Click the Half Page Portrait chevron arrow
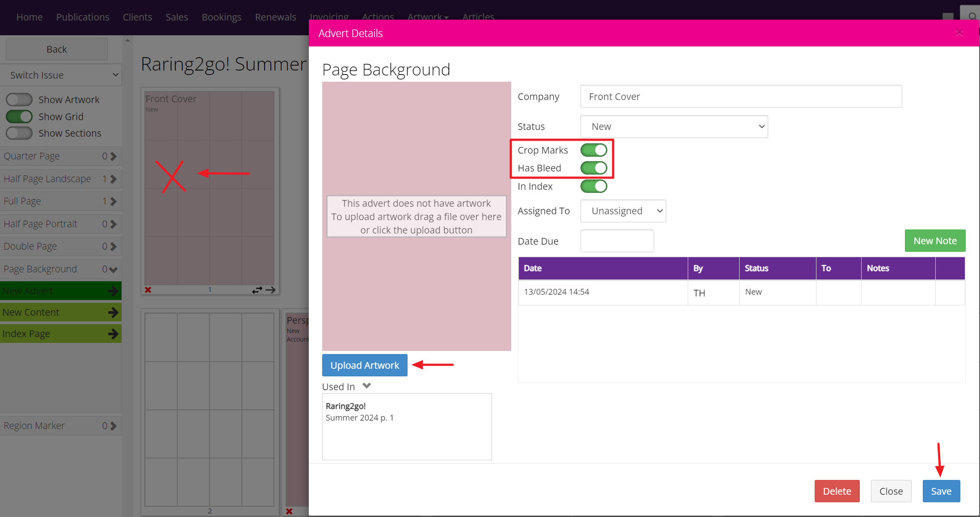The width and height of the screenshot is (980, 517). tap(114, 224)
